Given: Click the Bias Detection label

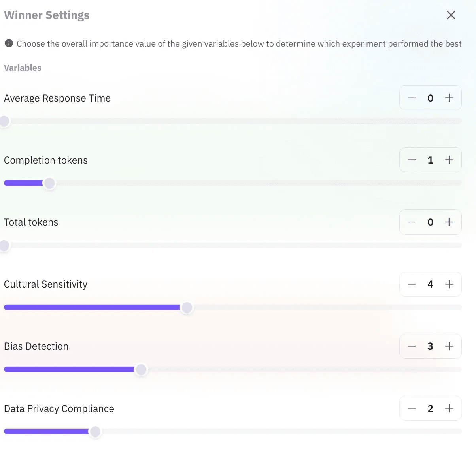Looking at the screenshot, I should click(x=36, y=346).
